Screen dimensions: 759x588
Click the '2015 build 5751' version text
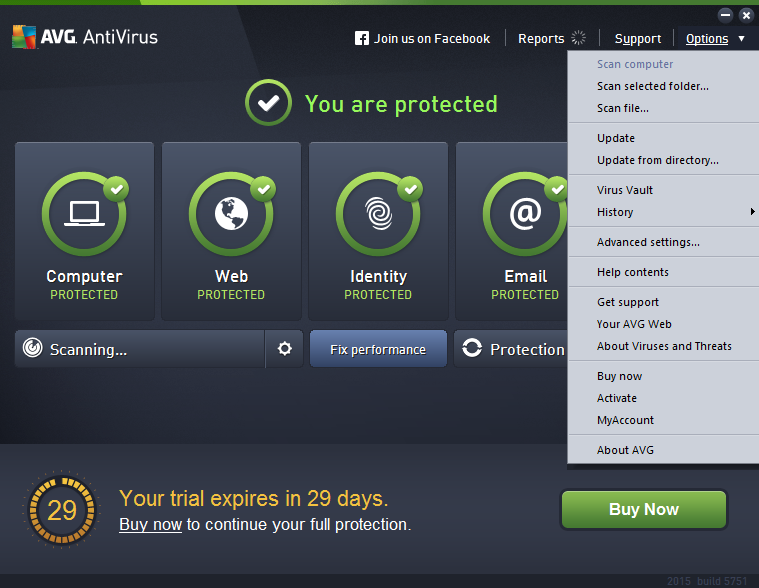coord(707,581)
